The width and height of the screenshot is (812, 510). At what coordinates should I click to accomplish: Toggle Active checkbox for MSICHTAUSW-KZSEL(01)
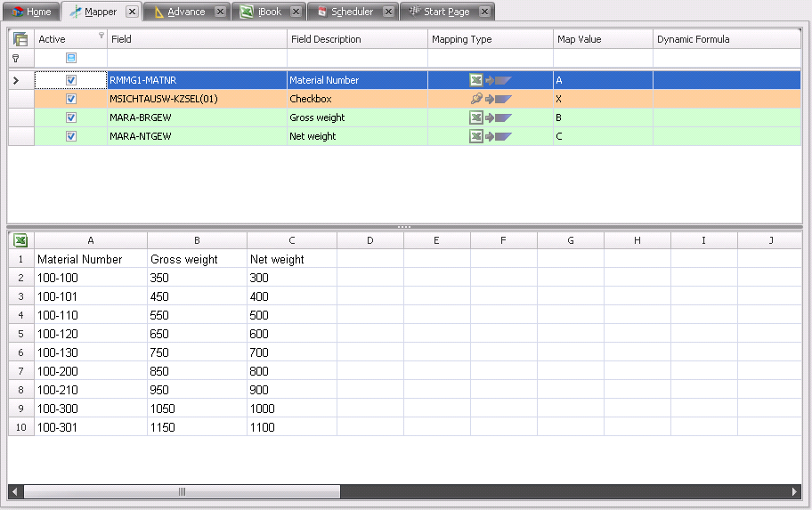coord(71,99)
